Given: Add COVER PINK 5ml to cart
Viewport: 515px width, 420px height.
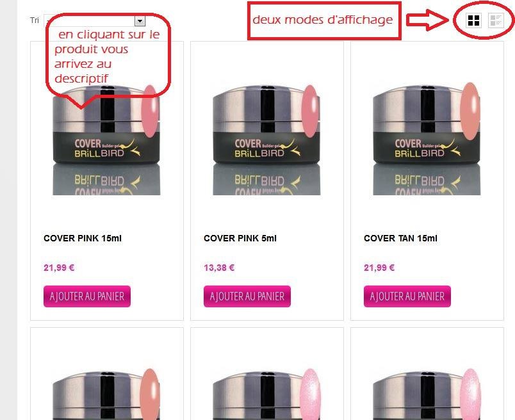Looking at the screenshot, I should coord(247,296).
